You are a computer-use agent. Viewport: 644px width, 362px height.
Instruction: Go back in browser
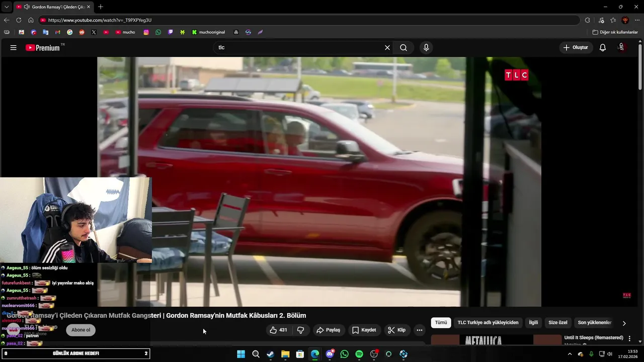(x=7, y=20)
